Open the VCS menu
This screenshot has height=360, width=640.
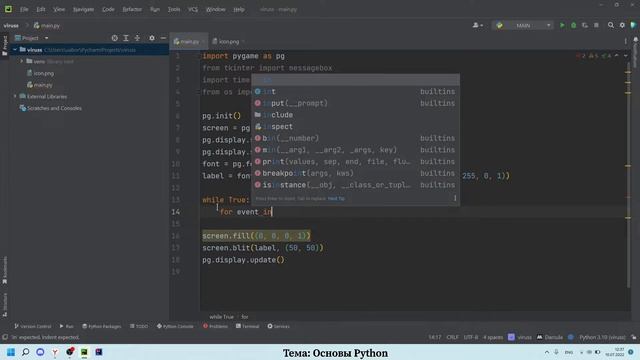193,9
